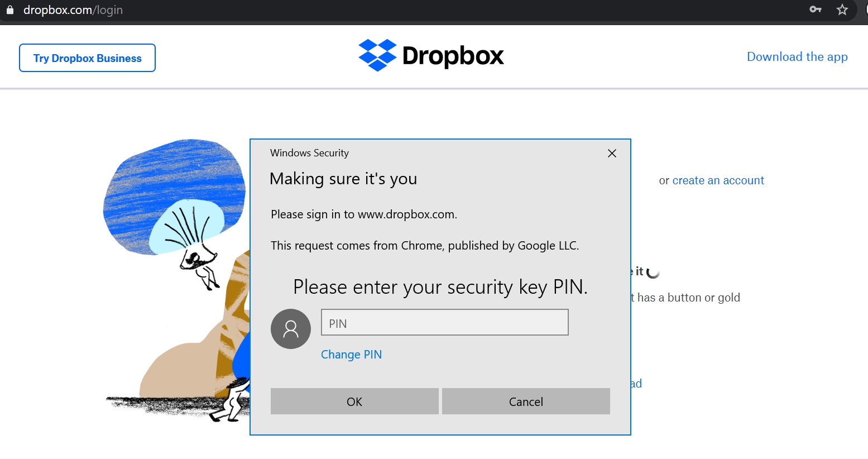
Task: Click the blue Dropbox box logo
Action: pos(377,55)
